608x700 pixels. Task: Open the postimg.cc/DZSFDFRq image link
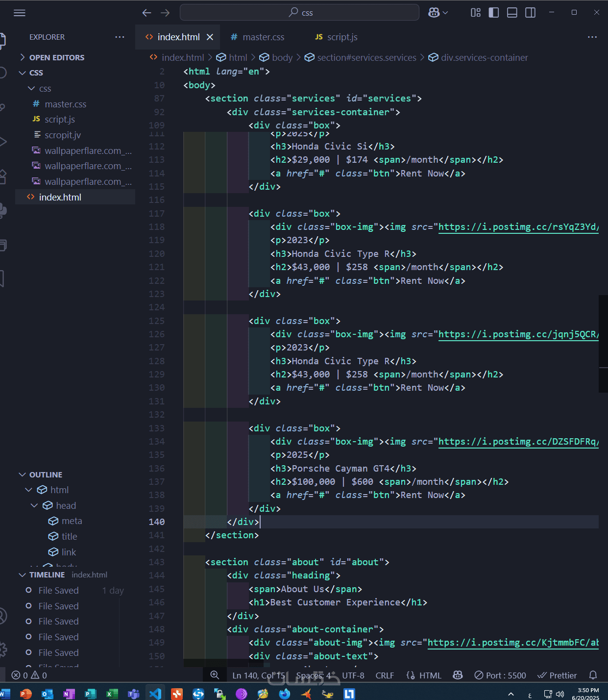click(x=518, y=441)
